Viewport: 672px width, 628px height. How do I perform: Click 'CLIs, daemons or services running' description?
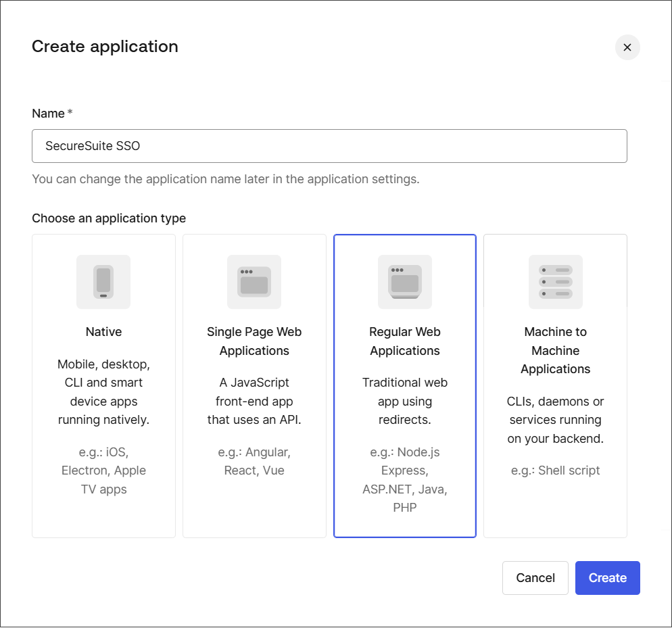(556, 420)
